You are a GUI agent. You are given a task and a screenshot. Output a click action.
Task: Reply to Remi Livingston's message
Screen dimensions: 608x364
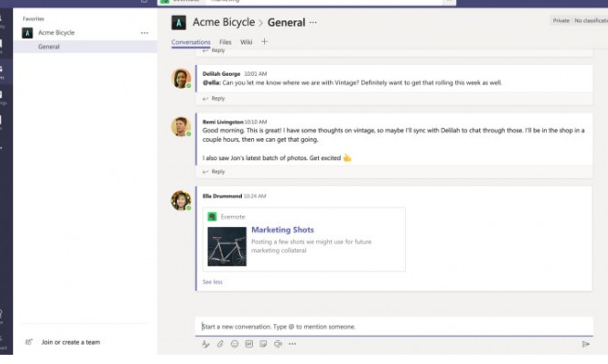214,171
